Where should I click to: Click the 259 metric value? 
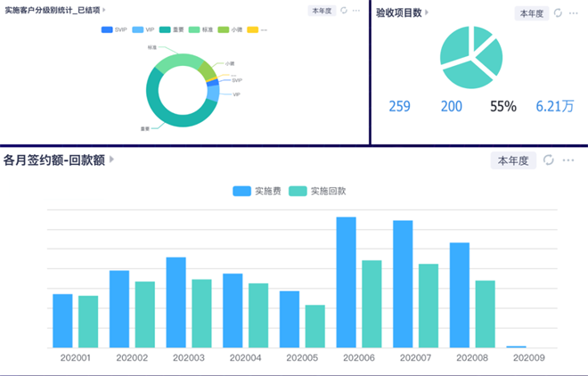click(x=400, y=107)
